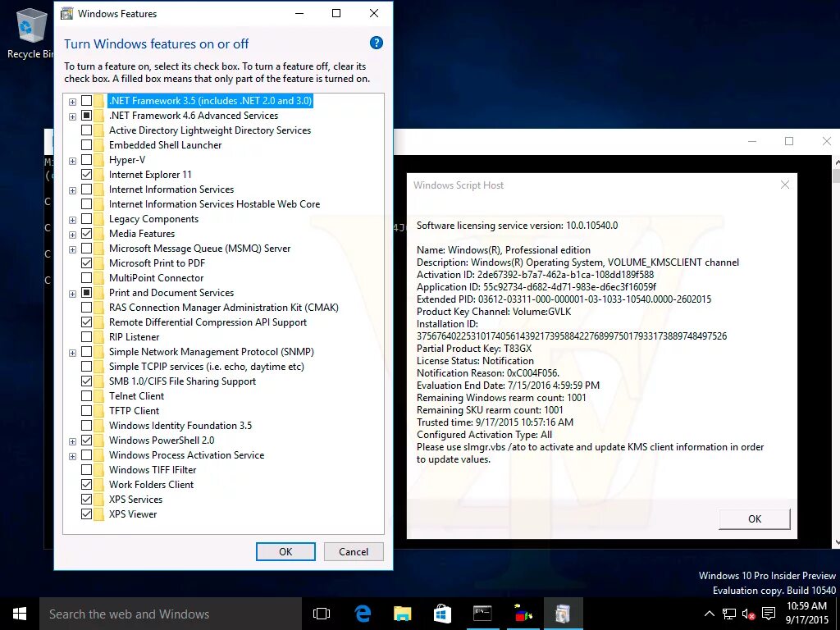Open the Action Center notifications icon
The image size is (840, 630).
(x=768, y=614)
